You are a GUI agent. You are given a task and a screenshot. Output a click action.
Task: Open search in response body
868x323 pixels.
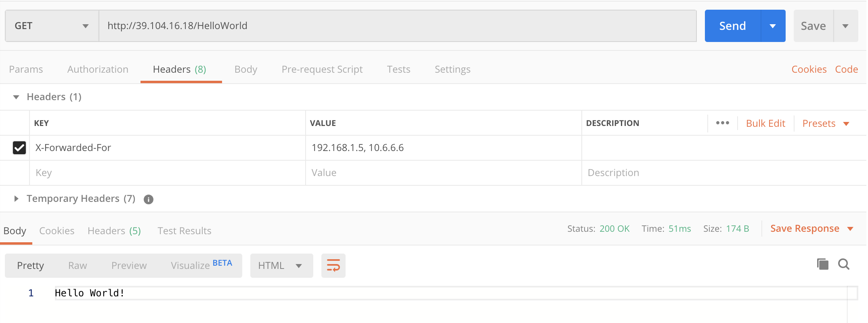point(844,264)
